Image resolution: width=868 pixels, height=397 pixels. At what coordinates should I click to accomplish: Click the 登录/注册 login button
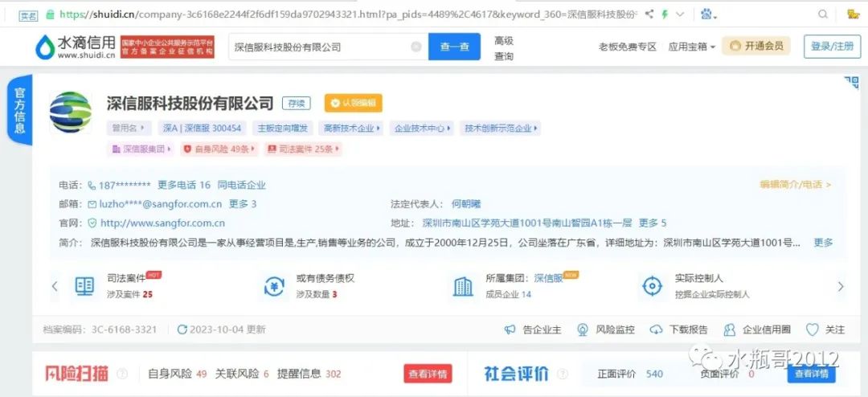coord(832,47)
